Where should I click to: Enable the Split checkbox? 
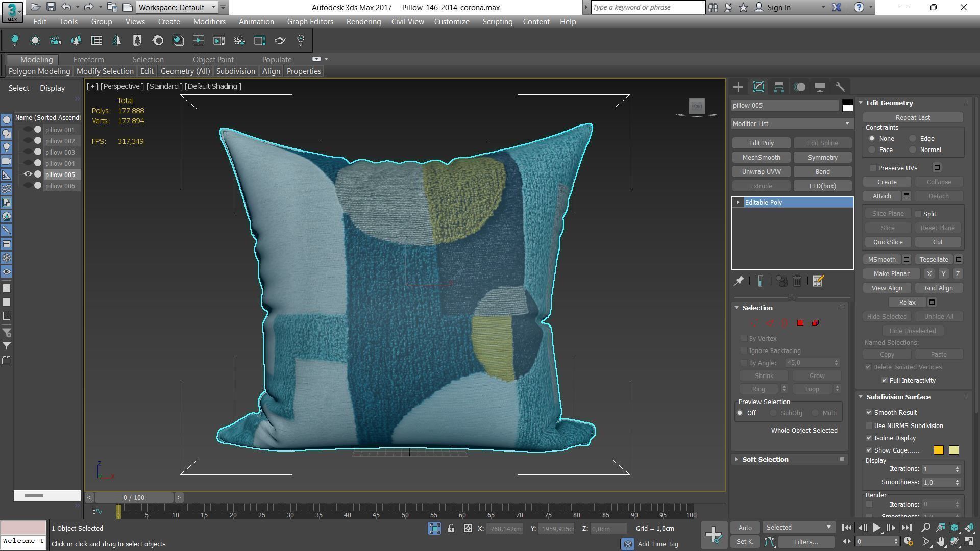(x=918, y=214)
